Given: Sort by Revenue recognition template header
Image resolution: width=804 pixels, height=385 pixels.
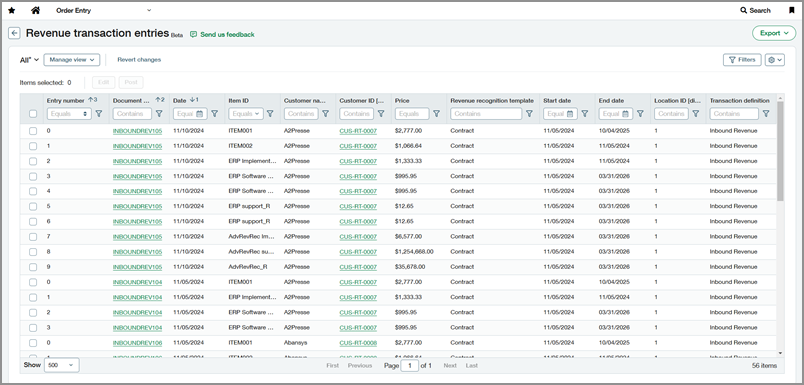Looking at the screenshot, I should tap(492, 100).
